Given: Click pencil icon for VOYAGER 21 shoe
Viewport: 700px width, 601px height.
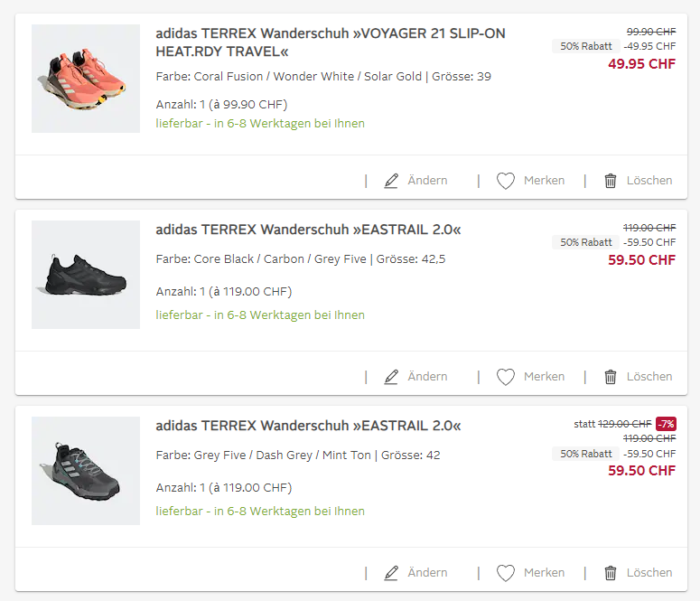Looking at the screenshot, I should pyautogui.click(x=391, y=181).
